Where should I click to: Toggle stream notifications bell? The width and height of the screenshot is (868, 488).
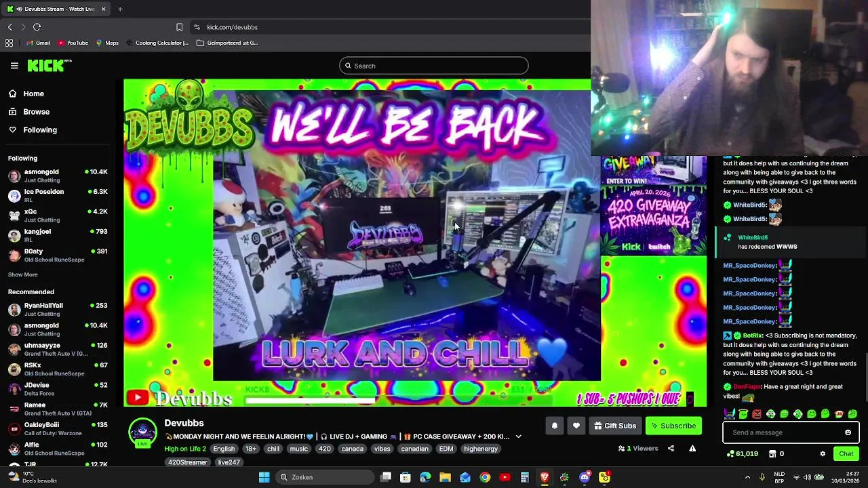[x=554, y=426]
